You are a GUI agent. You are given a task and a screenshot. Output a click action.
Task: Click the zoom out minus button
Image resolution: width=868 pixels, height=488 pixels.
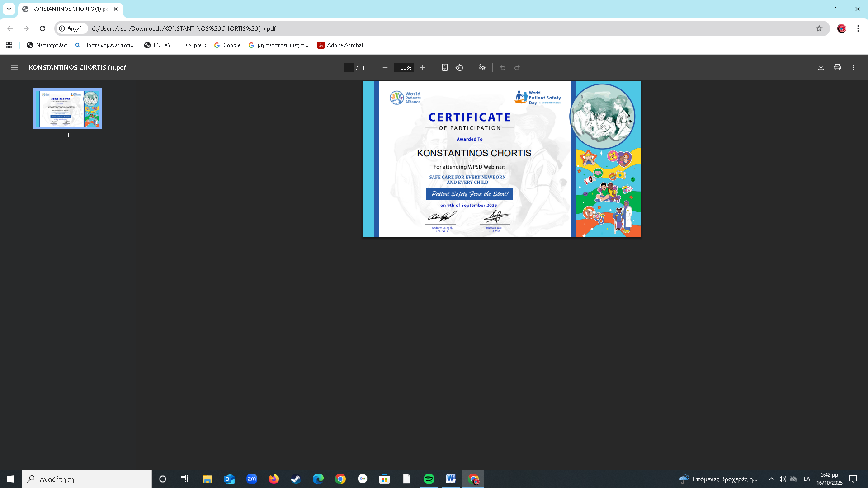[385, 67]
